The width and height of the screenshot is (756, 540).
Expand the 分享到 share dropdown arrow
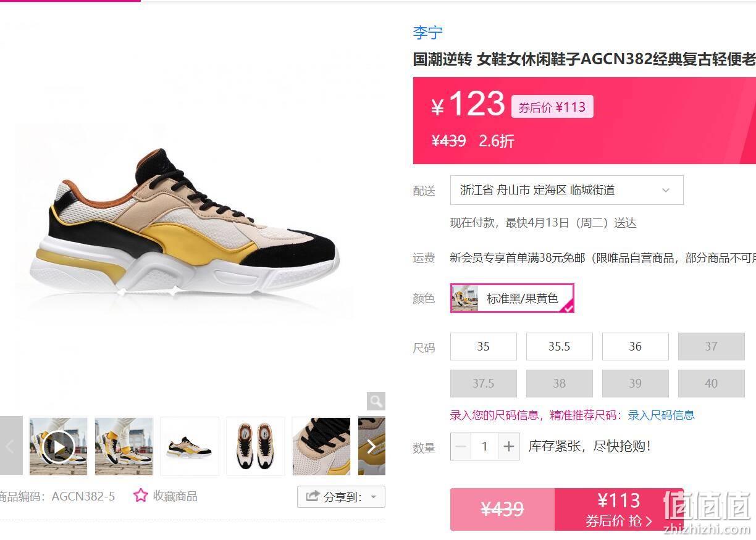coord(374,497)
